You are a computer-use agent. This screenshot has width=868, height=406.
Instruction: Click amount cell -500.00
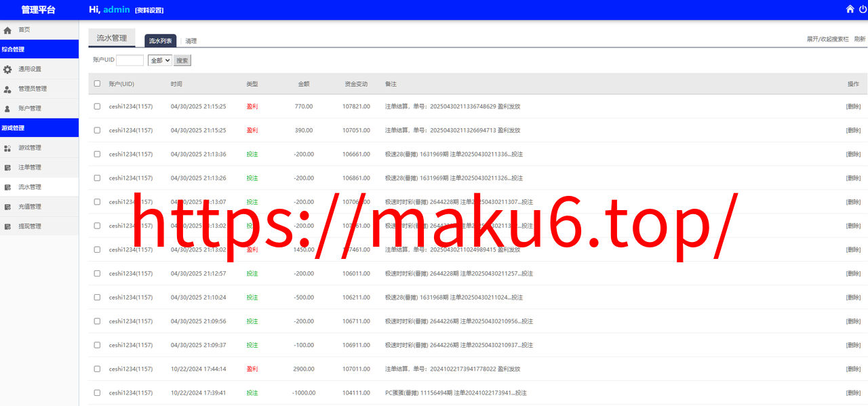pos(304,297)
